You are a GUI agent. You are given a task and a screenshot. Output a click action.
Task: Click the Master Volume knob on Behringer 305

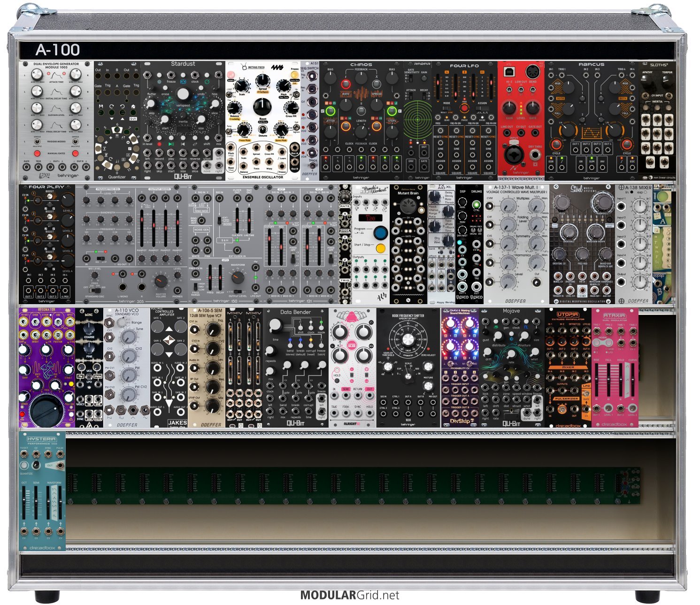pyautogui.click(x=161, y=282)
